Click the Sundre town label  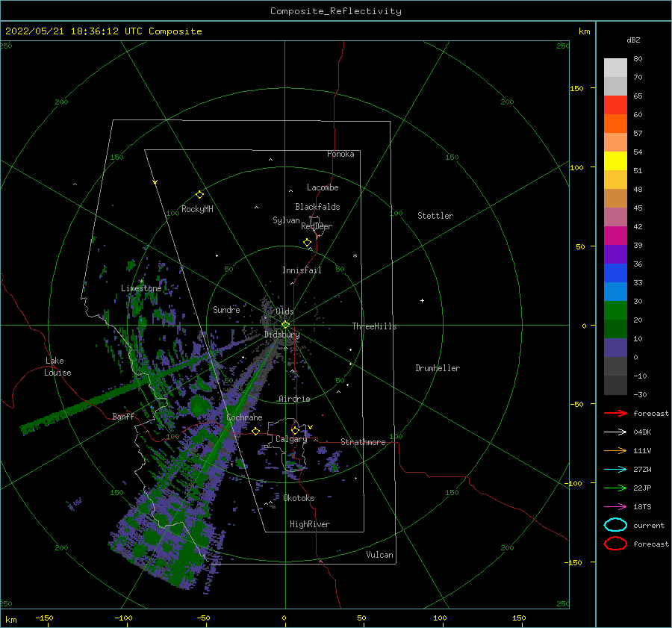coord(226,309)
